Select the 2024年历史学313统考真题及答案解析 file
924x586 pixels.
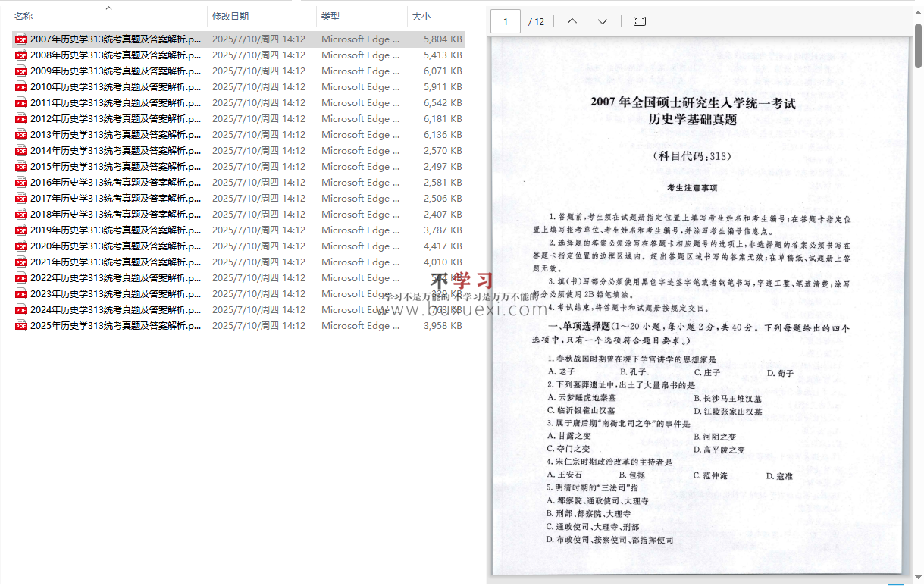click(115, 310)
